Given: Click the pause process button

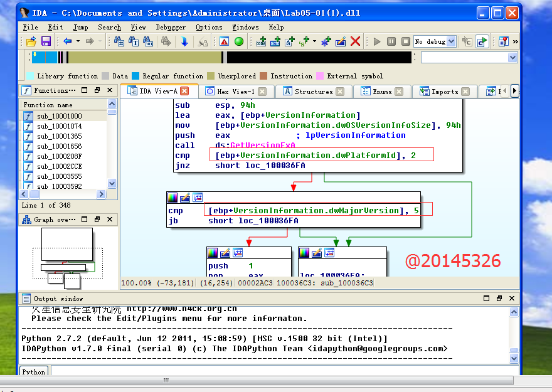Looking at the screenshot, I should click(391, 41).
